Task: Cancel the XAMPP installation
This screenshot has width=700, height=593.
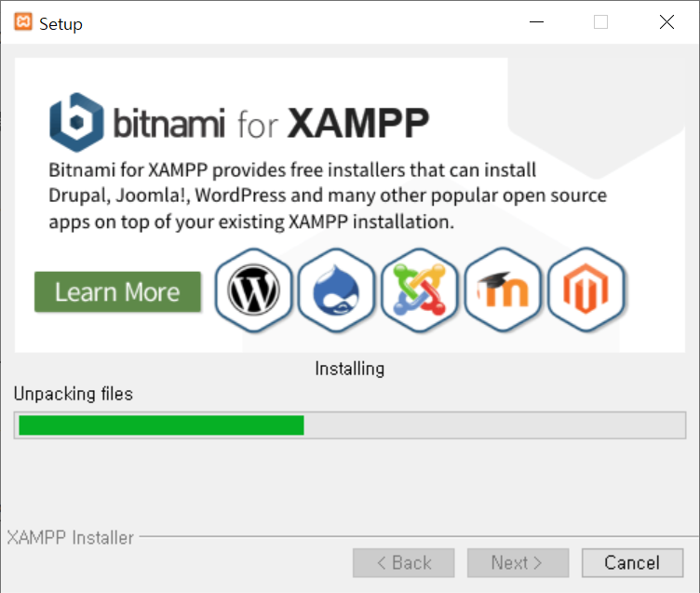Action: tap(632, 562)
